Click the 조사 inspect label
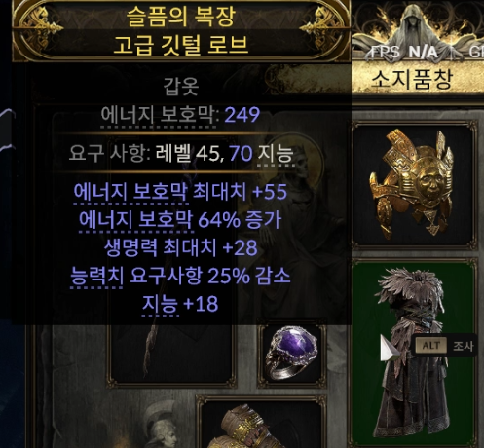The image size is (484, 448). pyautogui.click(x=464, y=346)
